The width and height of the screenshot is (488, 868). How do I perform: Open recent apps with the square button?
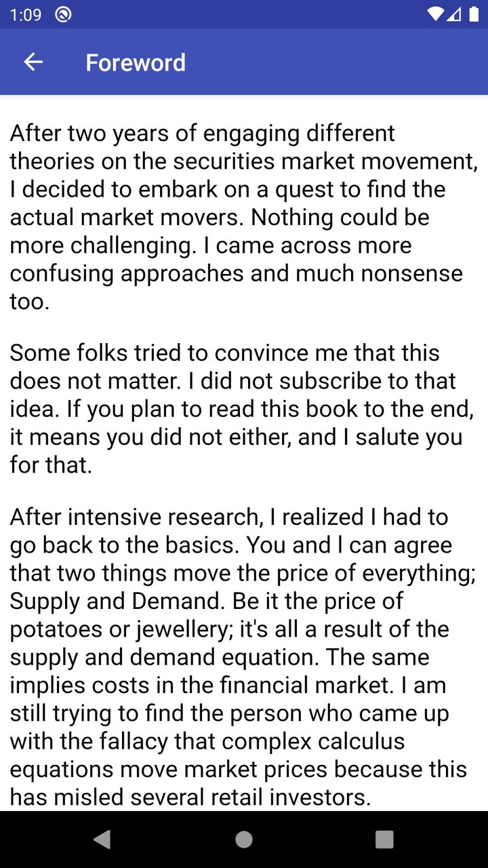(384, 840)
